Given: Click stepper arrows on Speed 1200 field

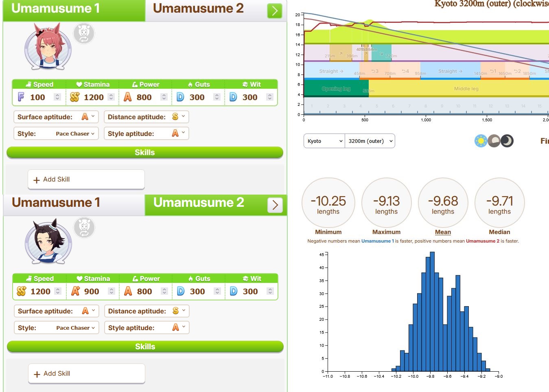Looking at the screenshot, I should tap(58, 291).
